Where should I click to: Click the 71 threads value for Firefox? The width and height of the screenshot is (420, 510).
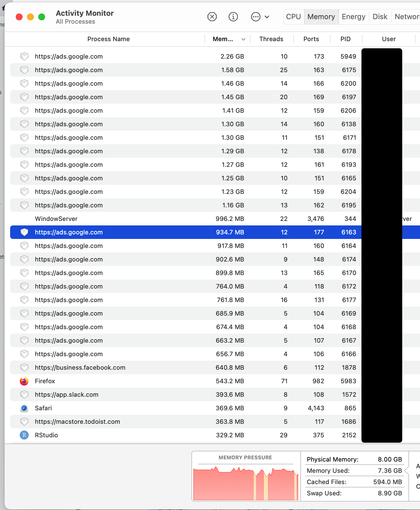point(284,381)
